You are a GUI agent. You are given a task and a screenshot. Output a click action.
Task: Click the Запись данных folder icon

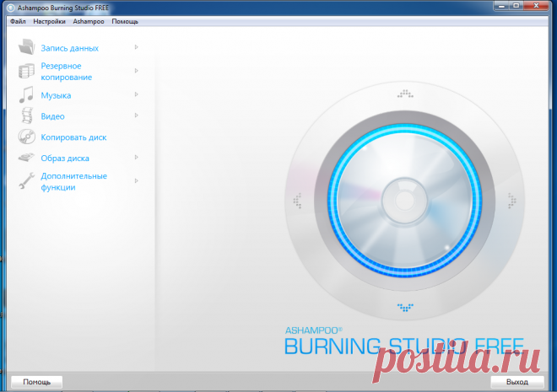click(x=27, y=47)
